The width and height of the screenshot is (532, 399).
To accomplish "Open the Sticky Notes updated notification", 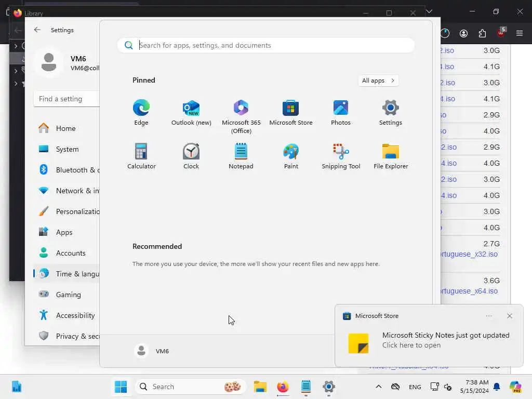I will tap(429, 340).
